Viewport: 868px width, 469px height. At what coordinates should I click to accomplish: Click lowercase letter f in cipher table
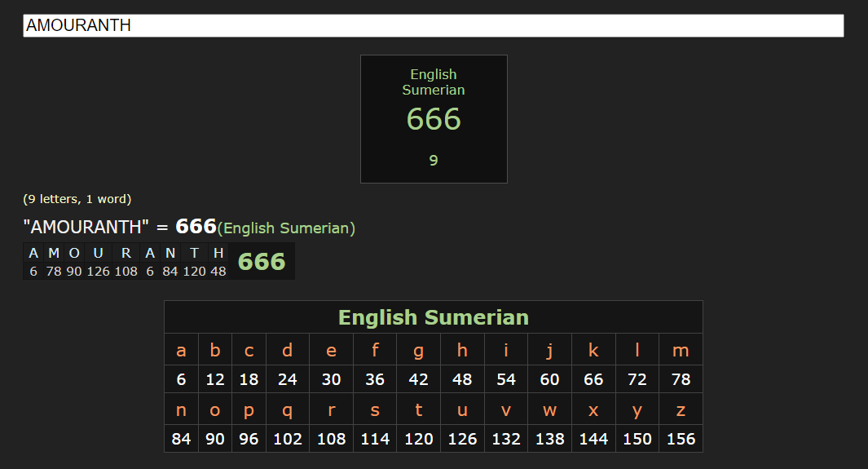(x=375, y=350)
